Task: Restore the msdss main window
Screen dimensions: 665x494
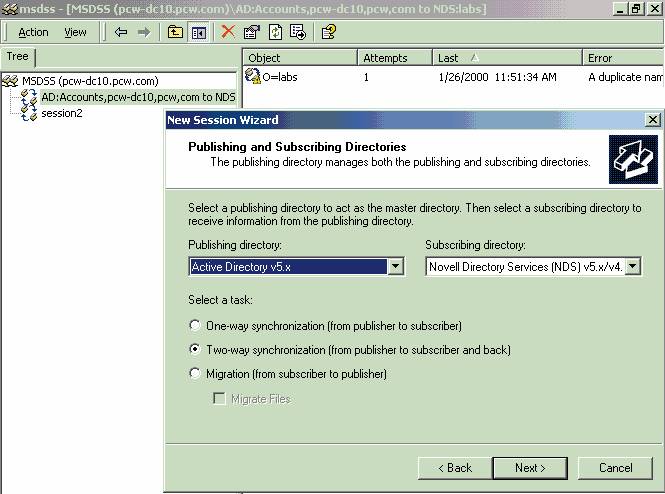Action: pos(636,8)
